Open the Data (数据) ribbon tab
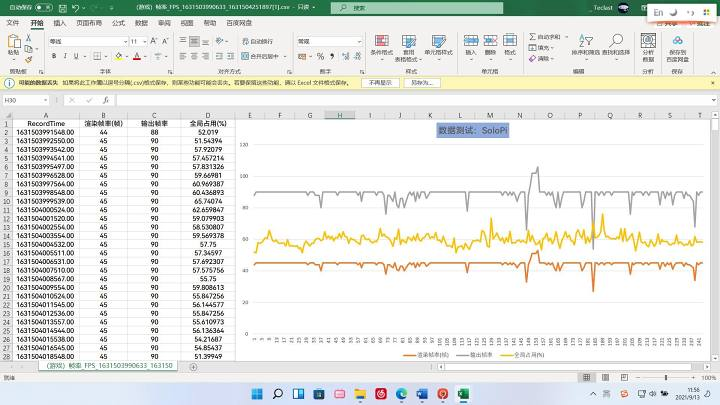Viewport: 720px width, 405px height. click(141, 21)
